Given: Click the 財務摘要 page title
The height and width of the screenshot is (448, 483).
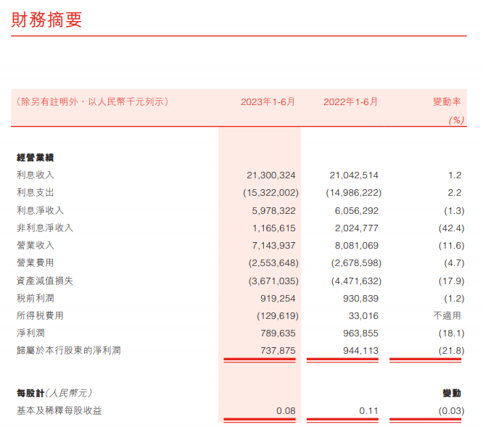Looking at the screenshot, I should pos(46,20).
